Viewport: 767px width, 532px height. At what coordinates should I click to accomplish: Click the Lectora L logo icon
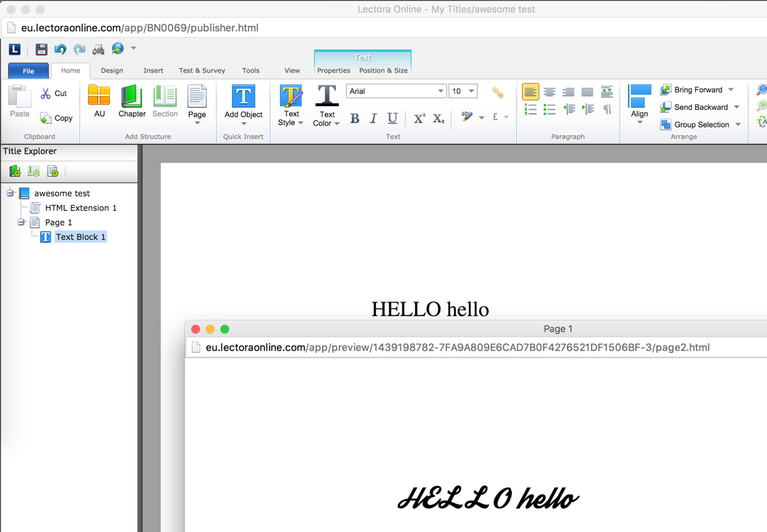click(x=15, y=49)
